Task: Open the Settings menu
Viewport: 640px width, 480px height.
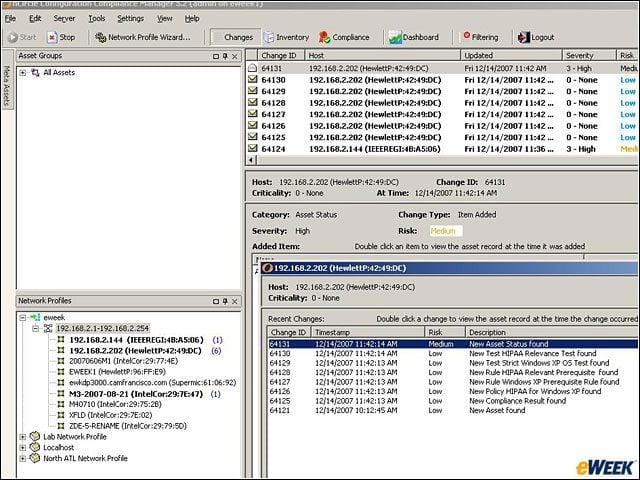Action: coord(131,18)
